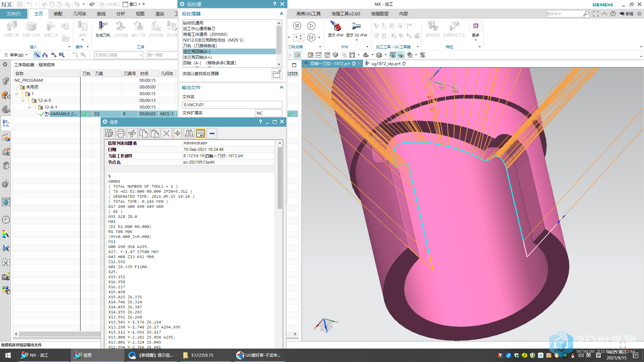Open the history clock sidebar icon
The height and width of the screenshot is (362, 644).
click(6, 220)
